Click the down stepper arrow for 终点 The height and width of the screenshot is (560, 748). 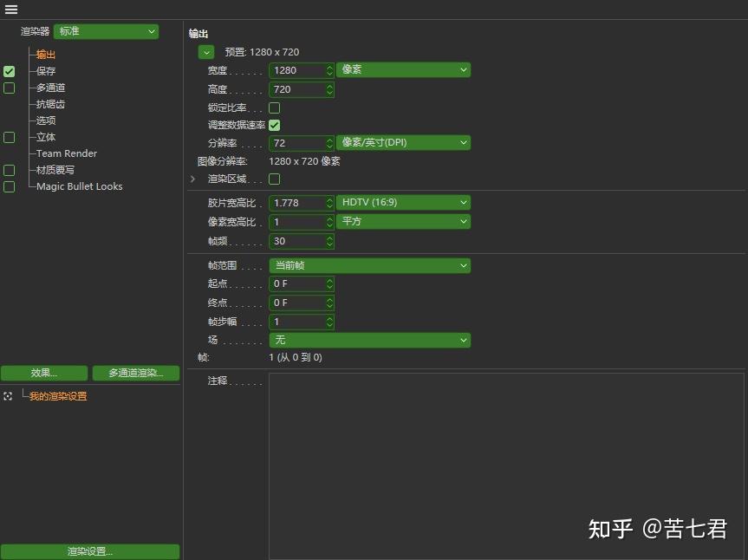(x=328, y=306)
